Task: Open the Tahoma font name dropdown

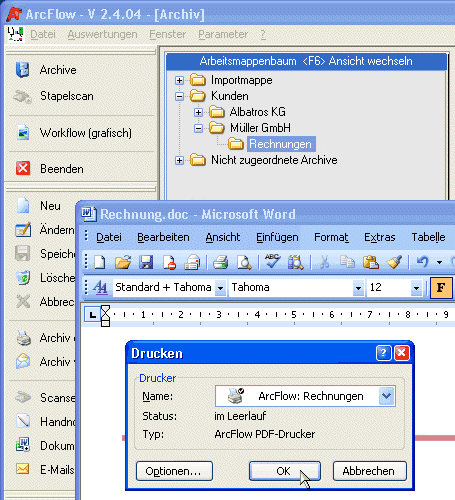Action: tap(358, 288)
